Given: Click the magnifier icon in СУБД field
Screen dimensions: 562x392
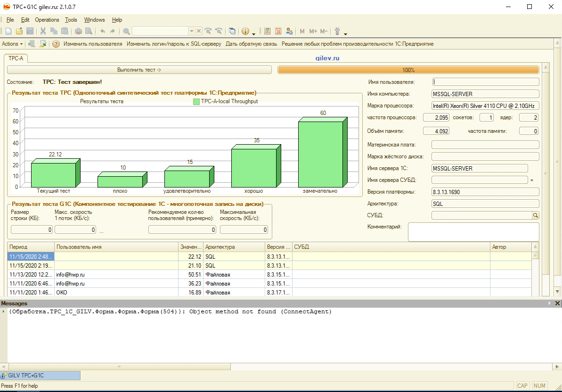Looking at the screenshot, I should [535, 215].
